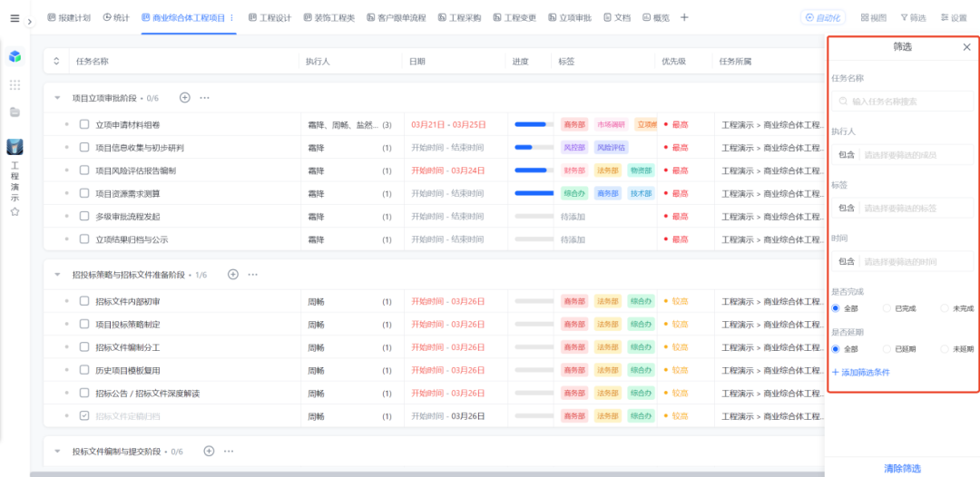This screenshot has height=477, width=980.
Task: Expand sidebar with the arrow toggle
Action: click(30, 21)
